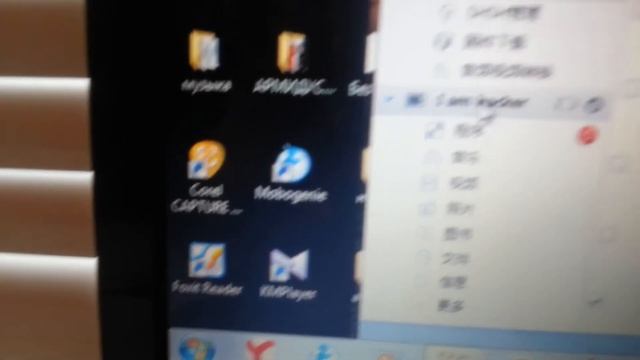Click the red circle badge in the panel

click(x=588, y=135)
